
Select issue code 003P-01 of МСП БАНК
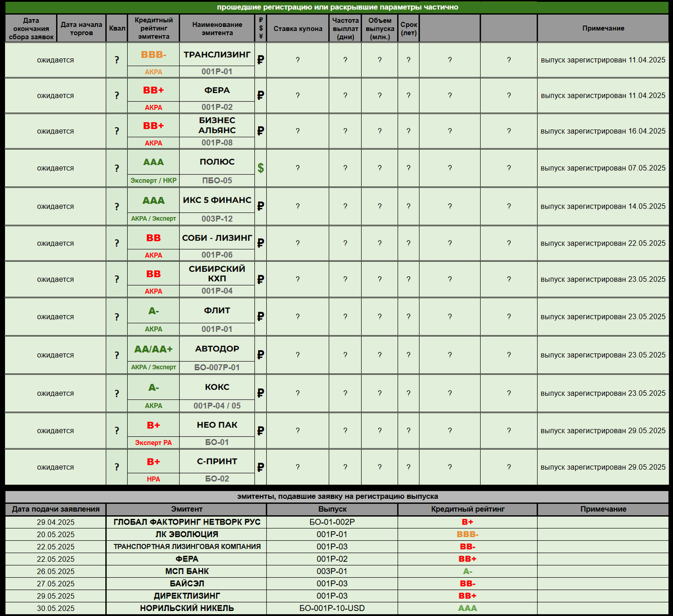point(332,571)
